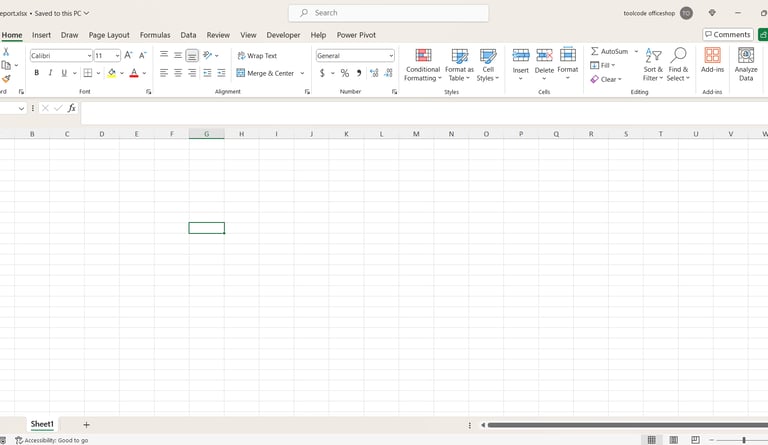Click Insert cells icon
This screenshot has height=445, width=768.
click(521, 55)
